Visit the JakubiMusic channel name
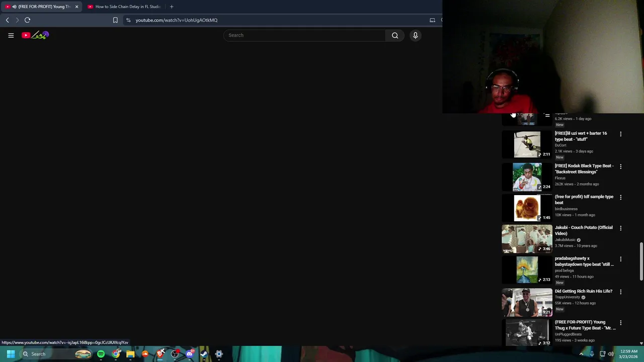This screenshot has width=644, height=362. (565, 240)
